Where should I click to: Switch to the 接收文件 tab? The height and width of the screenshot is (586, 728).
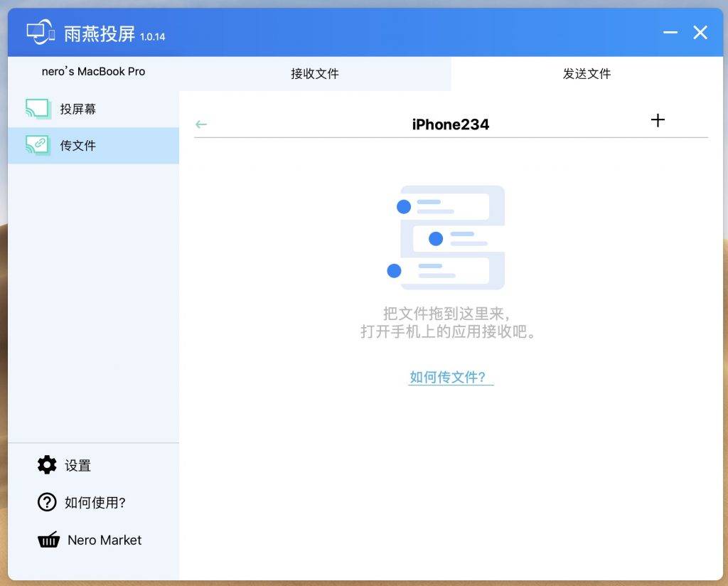pyautogui.click(x=315, y=73)
